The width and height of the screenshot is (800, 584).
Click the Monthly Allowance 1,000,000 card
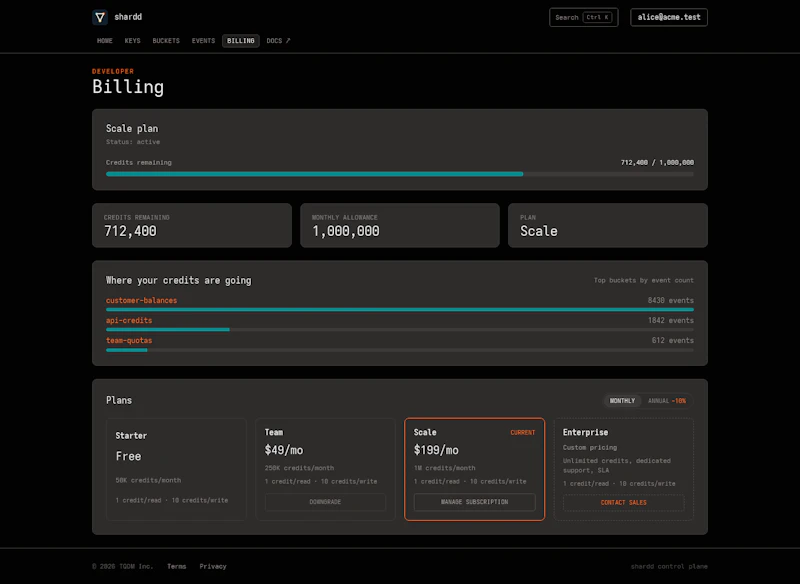pos(400,225)
